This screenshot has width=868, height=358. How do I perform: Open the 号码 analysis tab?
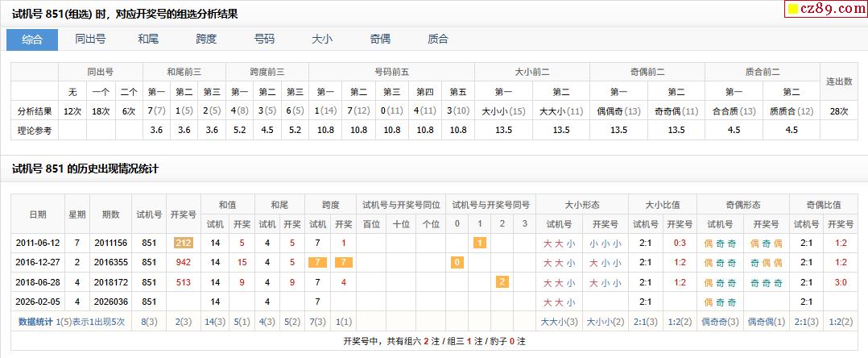(x=264, y=39)
